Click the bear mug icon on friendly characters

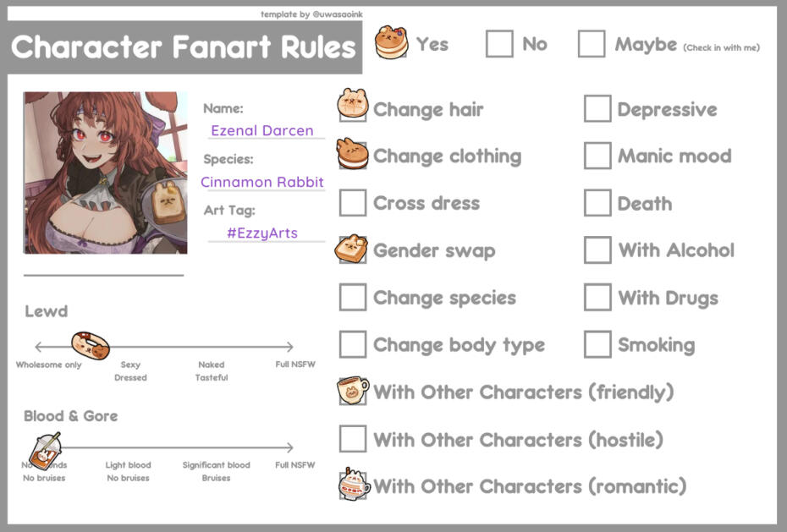pos(353,391)
